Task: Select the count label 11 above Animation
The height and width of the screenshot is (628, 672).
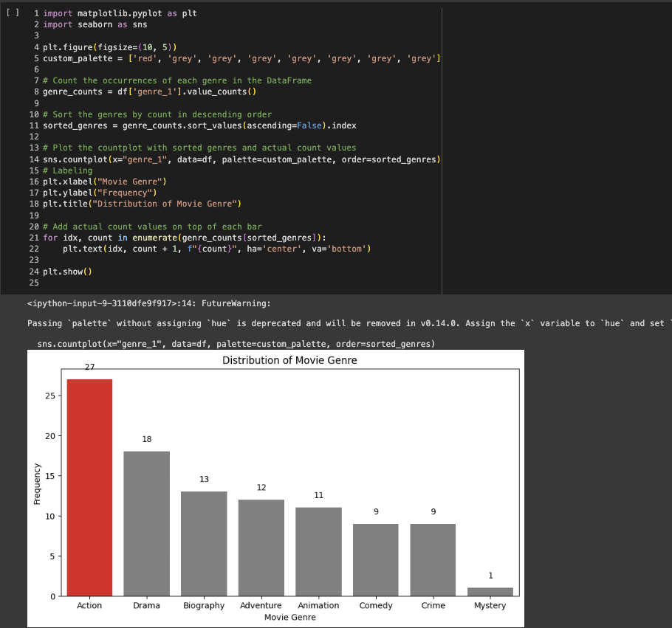Action: pyautogui.click(x=319, y=495)
